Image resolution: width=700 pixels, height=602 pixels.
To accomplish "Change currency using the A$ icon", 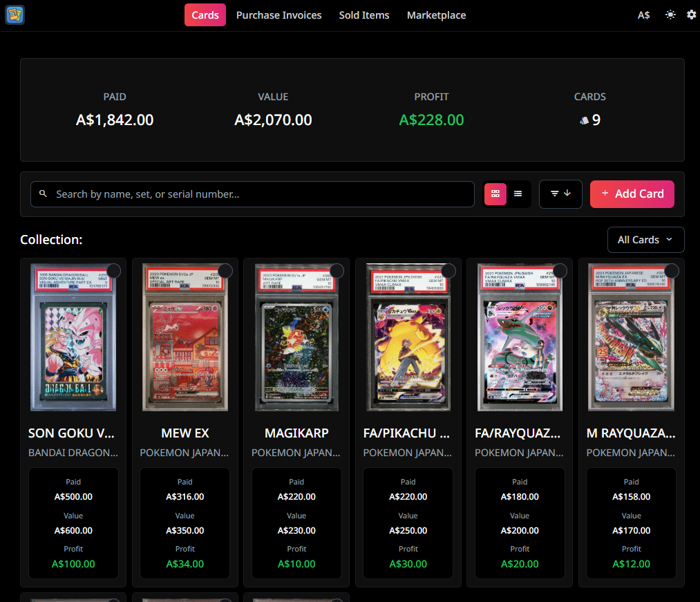I will point(643,15).
